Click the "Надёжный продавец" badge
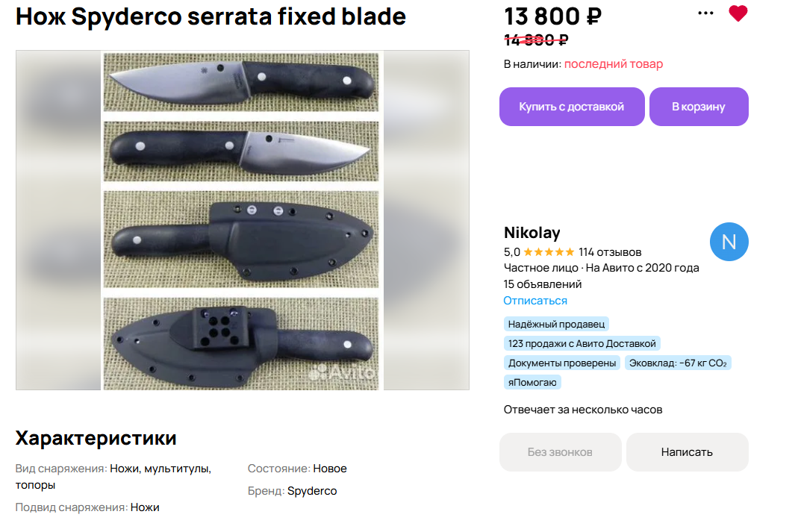798x532 pixels. click(556, 324)
